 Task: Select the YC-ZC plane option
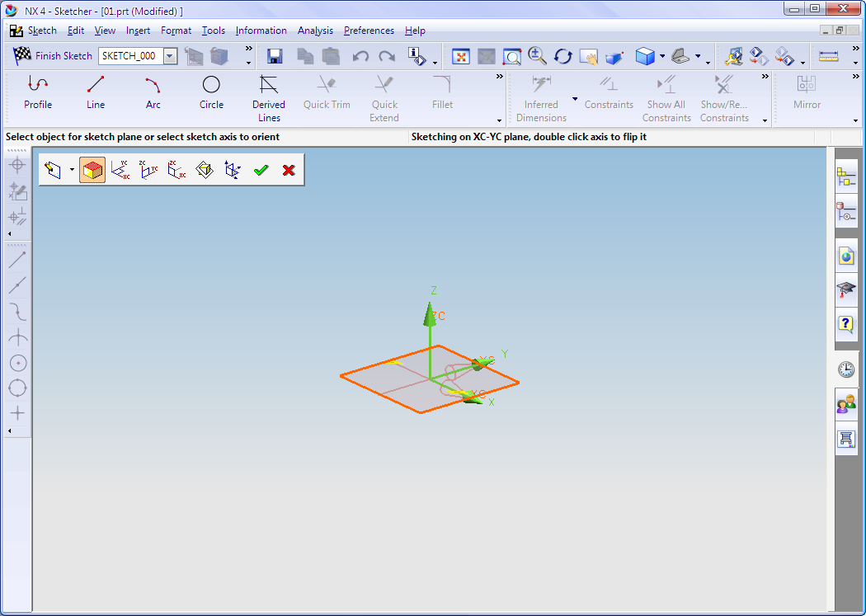point(148,170)
